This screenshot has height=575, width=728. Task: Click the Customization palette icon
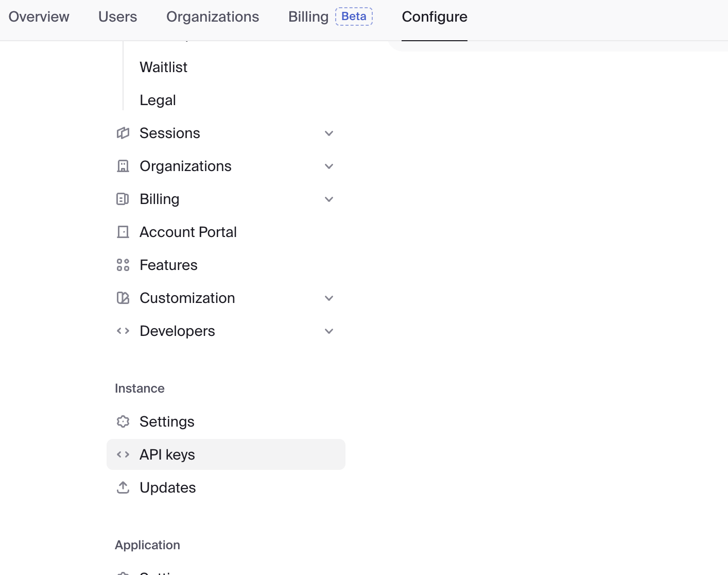(123, 298)
